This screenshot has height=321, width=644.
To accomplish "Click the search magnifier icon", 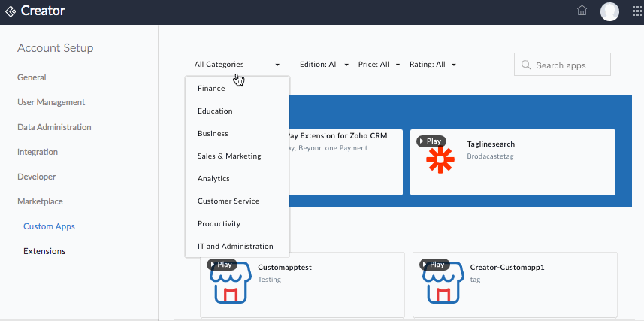I will [x=525, y=65].
